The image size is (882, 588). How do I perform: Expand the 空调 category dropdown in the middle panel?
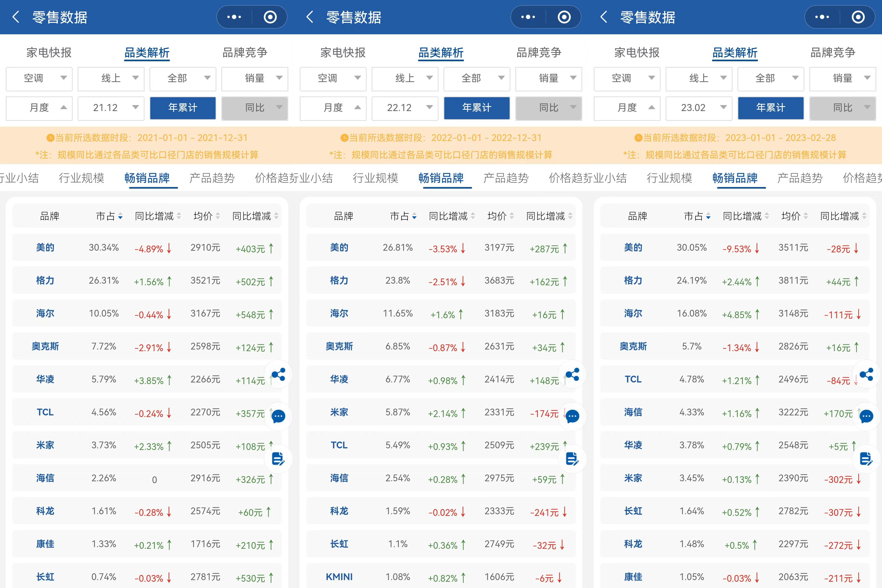coord(333,78)
